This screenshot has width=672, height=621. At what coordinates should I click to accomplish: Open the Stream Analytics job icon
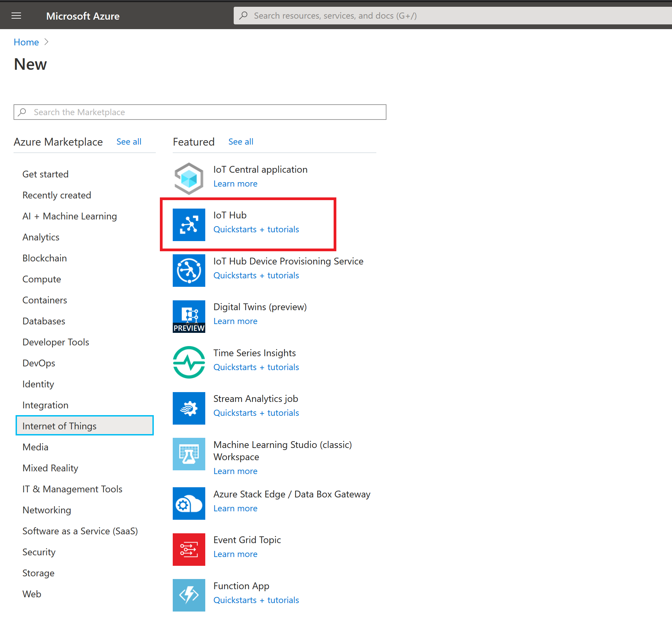pyautogui.click(x=189, y=408)
